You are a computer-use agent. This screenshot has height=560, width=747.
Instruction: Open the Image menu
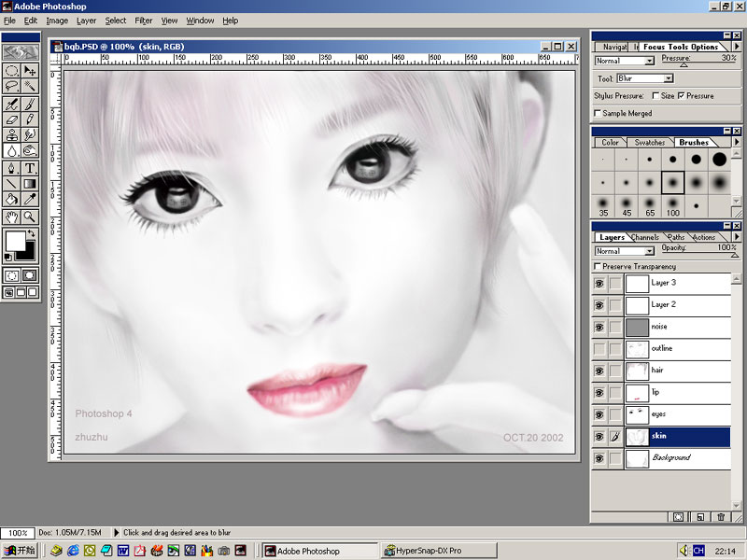point(57,21)
